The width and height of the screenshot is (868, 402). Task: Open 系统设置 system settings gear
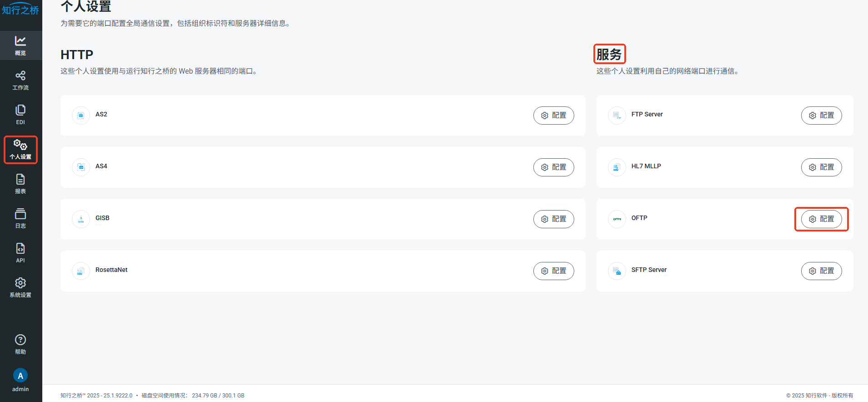coord(20,287)
